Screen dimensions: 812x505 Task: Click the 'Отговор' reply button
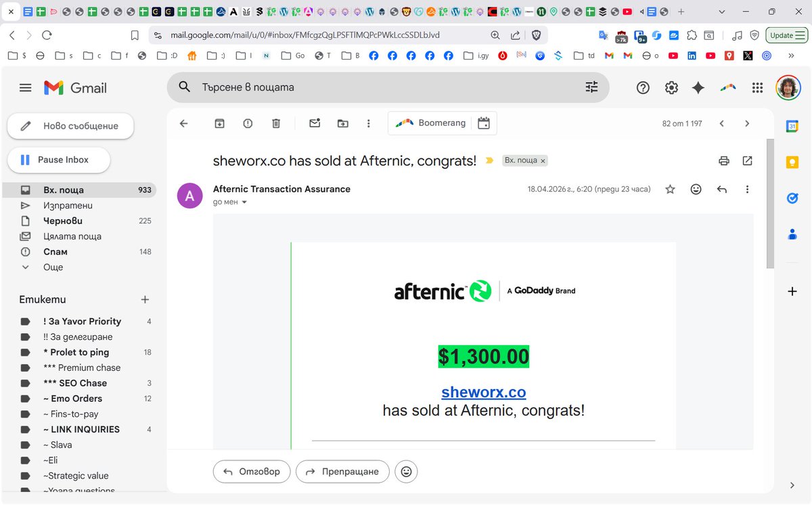pos(252,472)
